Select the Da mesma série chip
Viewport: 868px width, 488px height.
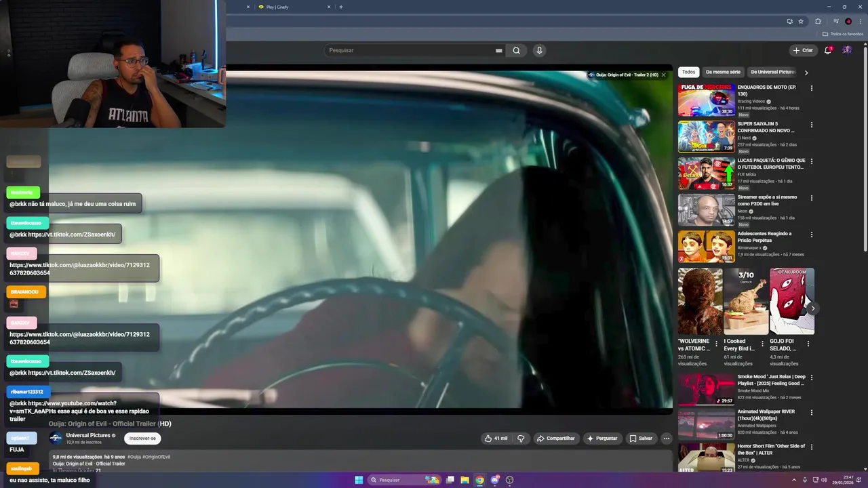click(723, 72)
